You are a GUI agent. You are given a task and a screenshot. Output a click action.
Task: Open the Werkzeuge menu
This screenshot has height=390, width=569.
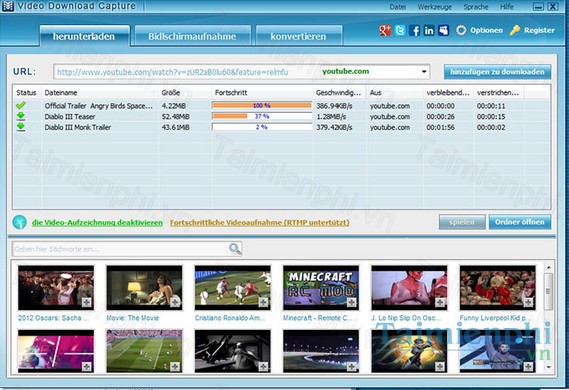434,7
